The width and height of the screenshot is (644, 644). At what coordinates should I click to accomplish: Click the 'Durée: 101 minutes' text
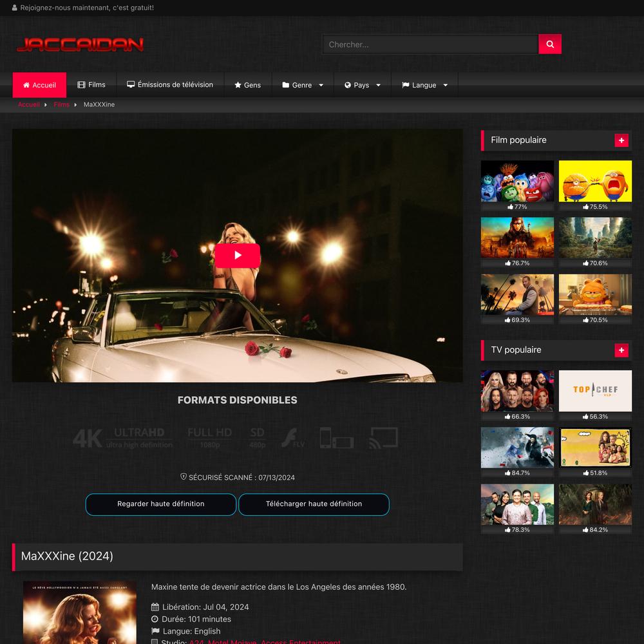click(196, 619)
